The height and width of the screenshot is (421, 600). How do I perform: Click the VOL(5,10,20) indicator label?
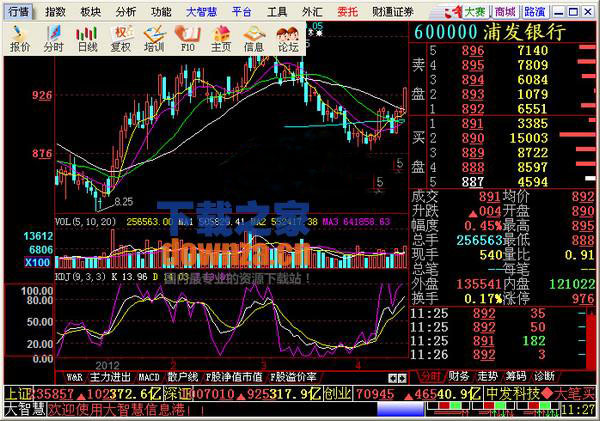point(86,221)
